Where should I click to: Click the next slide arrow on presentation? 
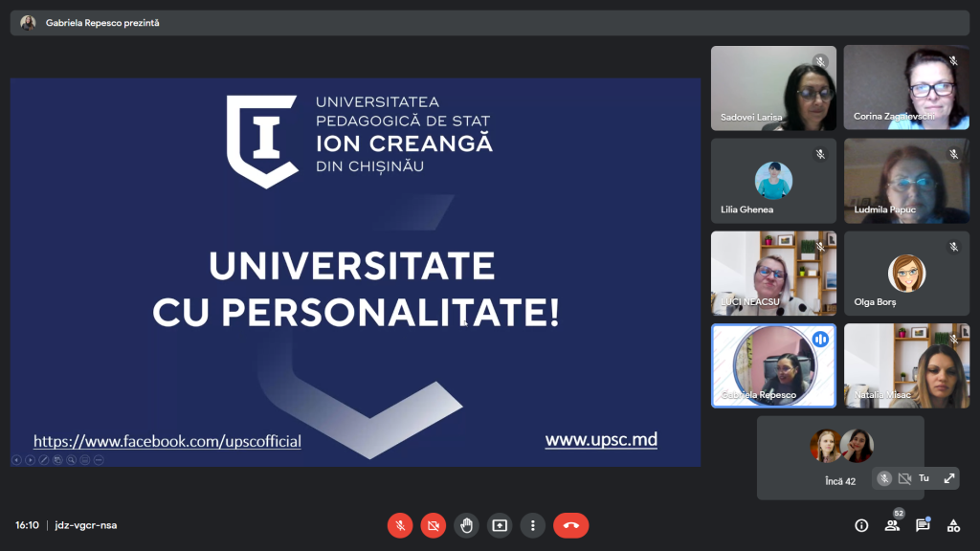click(30, 460)
